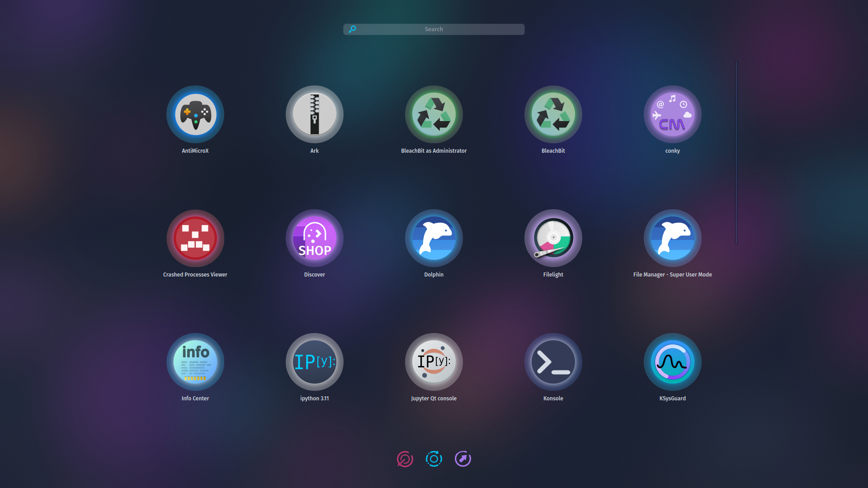This screenshot has height=488, width=868.
Task: Open the Dolphin file manager
Action: pos(434,238)
